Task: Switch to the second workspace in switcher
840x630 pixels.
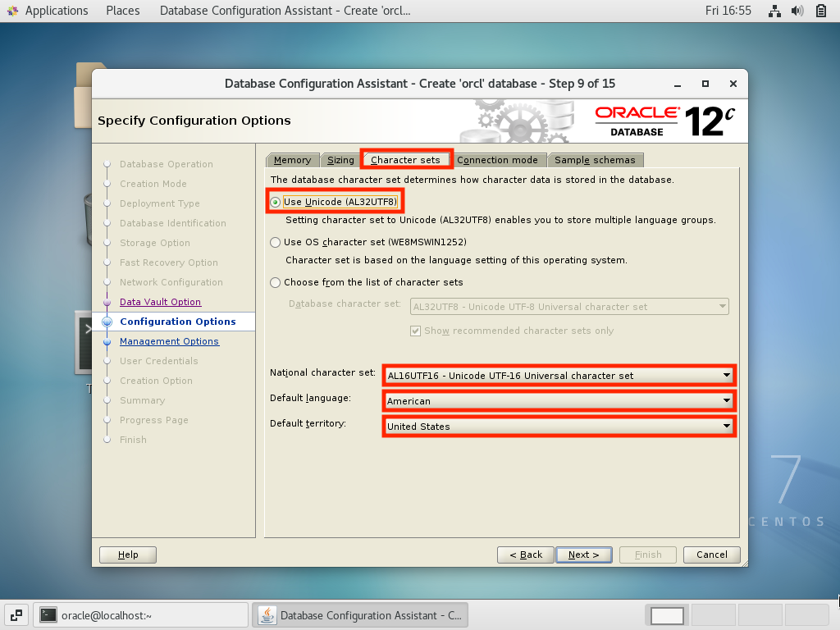Action: (714, 615)
